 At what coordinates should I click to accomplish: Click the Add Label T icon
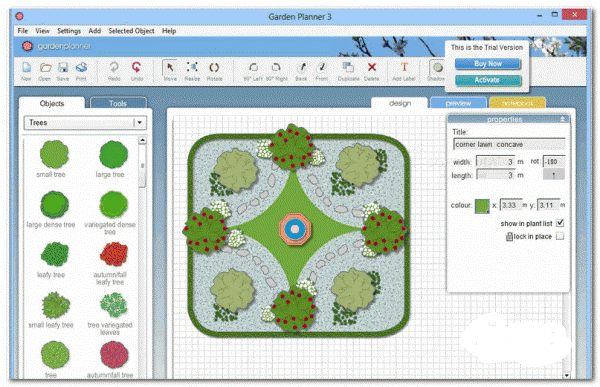pyautogui.click(x=404, y=67)
